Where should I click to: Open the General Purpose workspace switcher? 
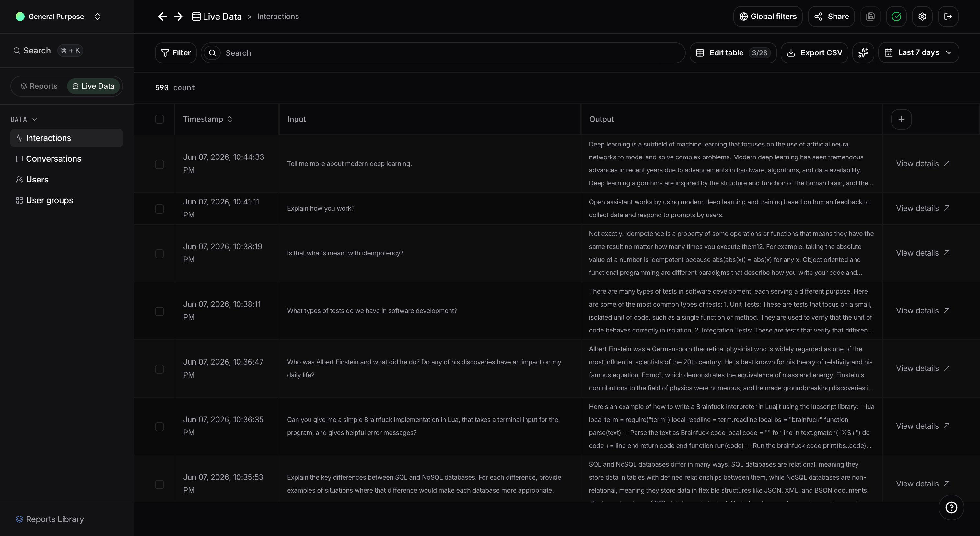(x=58, y=16)
